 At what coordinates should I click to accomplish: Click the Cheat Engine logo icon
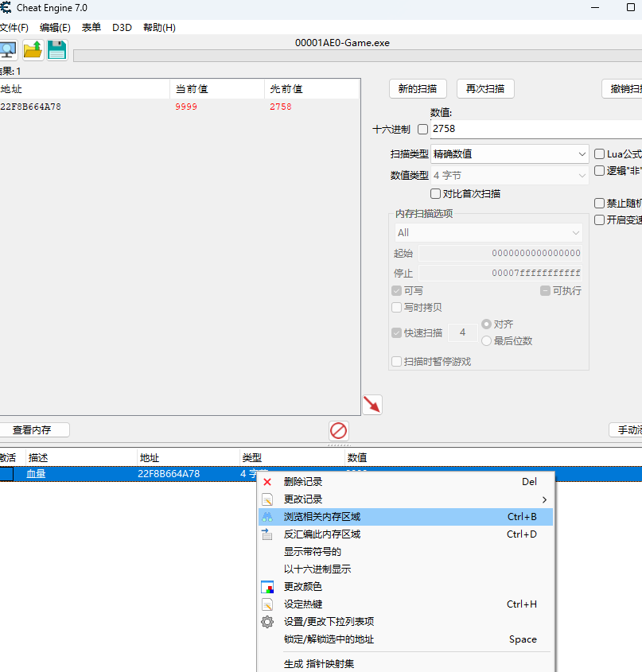[x=6, y=8]
